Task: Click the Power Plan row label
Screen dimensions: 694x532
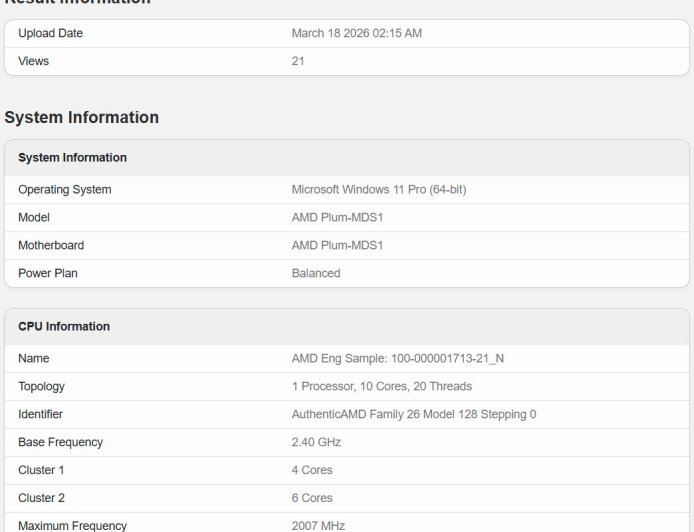Action: click(48, 273)
